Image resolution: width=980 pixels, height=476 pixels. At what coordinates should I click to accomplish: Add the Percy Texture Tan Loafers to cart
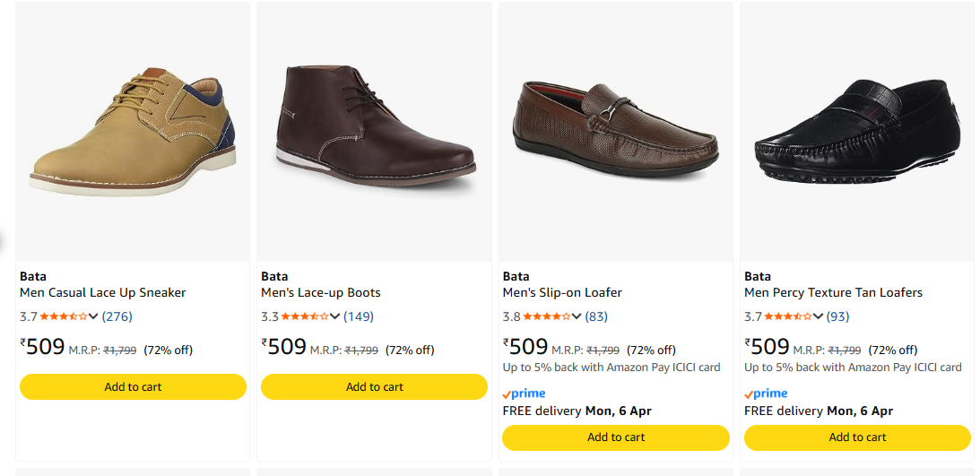857,437
